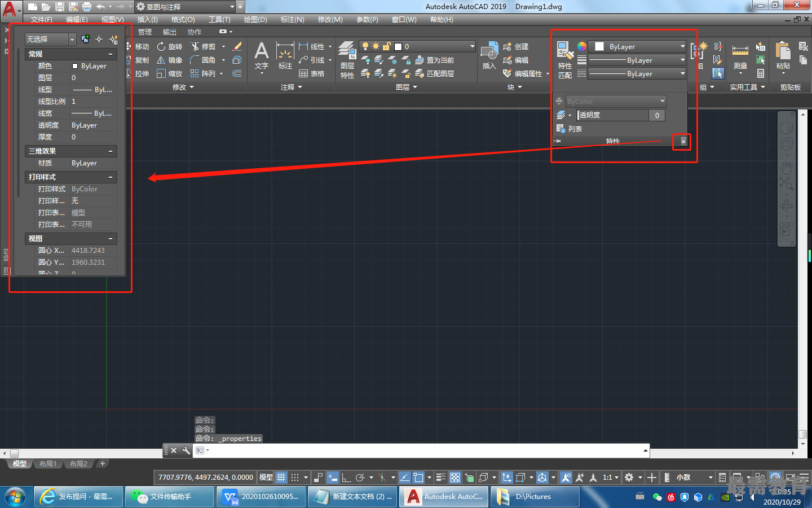The width and height of the screenshot is (812, 508).
Task: Click the Save icon in quick access toolbar
Action: coord(60,7)
